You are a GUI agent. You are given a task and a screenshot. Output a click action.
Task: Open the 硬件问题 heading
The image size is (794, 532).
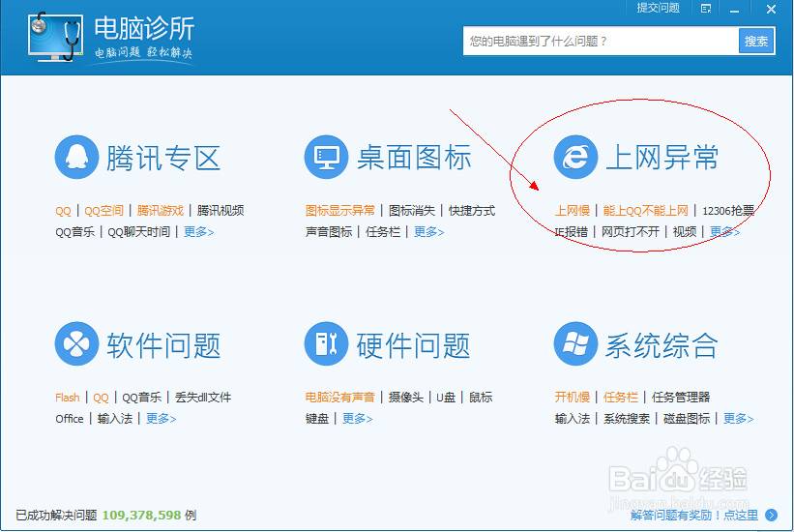tap(413, 345)
